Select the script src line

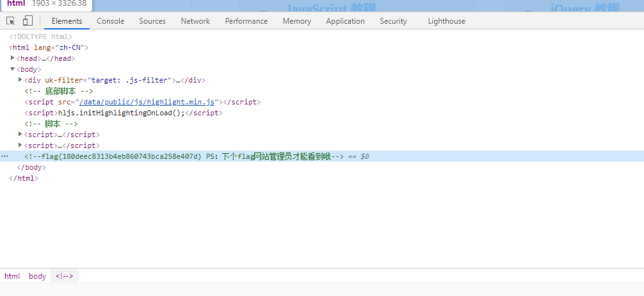(143, 102)
